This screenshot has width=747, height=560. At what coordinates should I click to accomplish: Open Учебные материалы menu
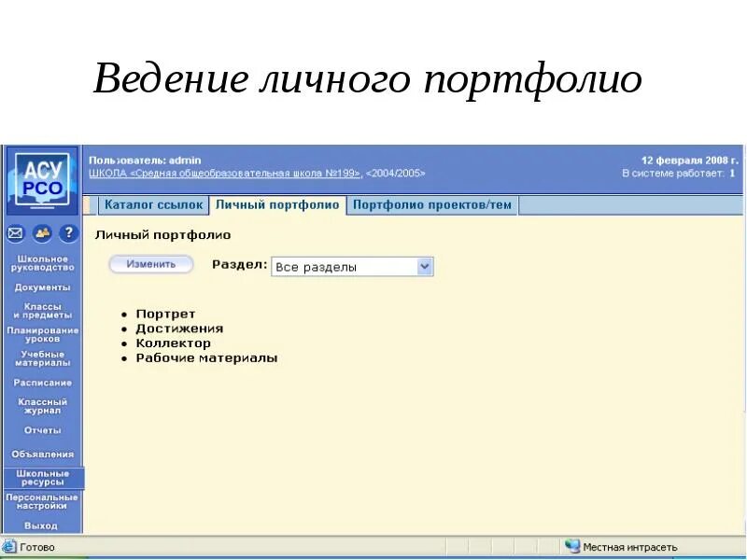point(42,358)
